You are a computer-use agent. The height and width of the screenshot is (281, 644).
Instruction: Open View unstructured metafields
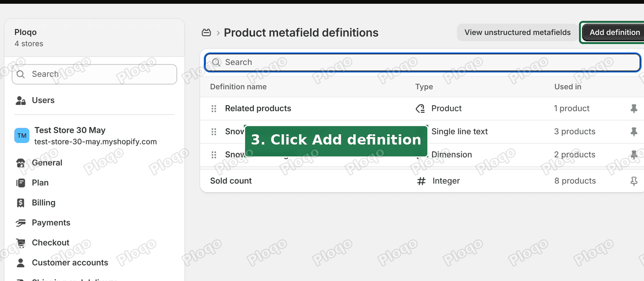pyautogui.click(x=517, y=33)
